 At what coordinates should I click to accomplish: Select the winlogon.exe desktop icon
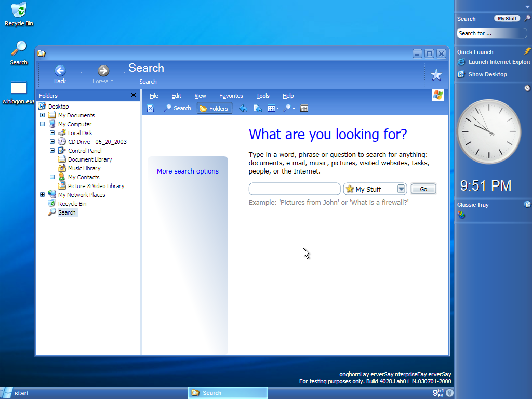pos(19,92)
